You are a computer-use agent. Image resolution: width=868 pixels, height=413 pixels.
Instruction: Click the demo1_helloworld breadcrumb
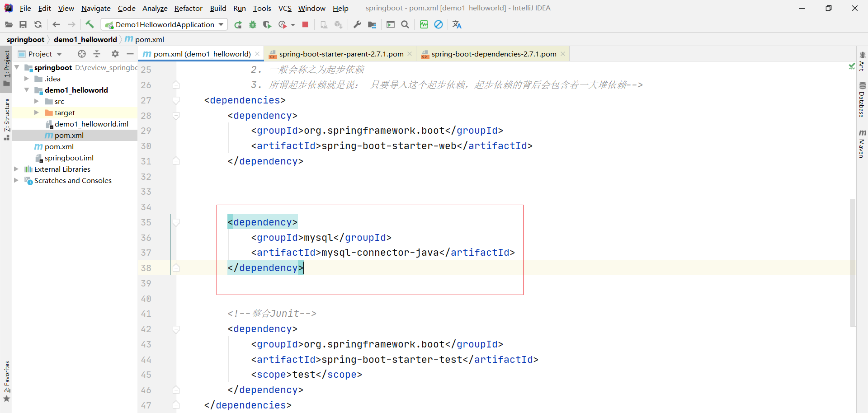(x=85, y=39)
